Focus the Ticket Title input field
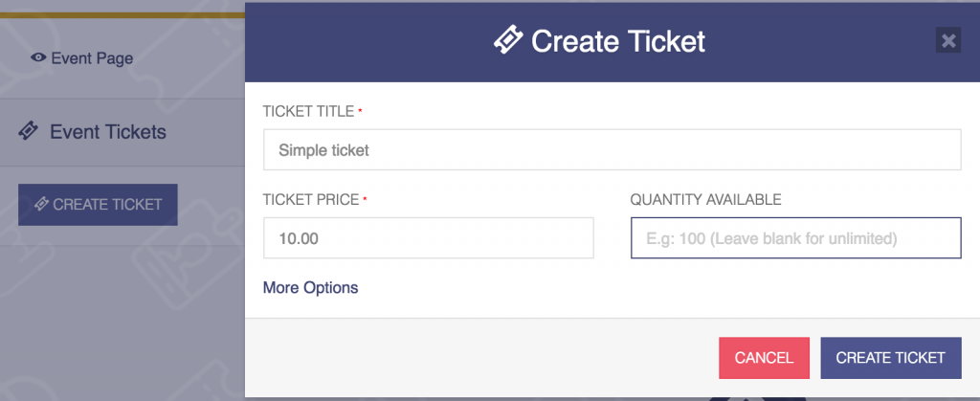 point(612,150)
